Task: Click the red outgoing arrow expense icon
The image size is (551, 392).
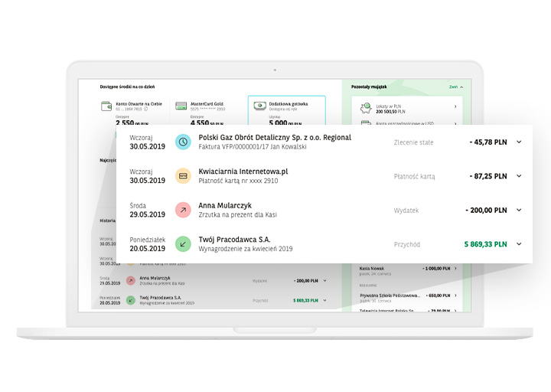Action: click(x=183, y=210)
